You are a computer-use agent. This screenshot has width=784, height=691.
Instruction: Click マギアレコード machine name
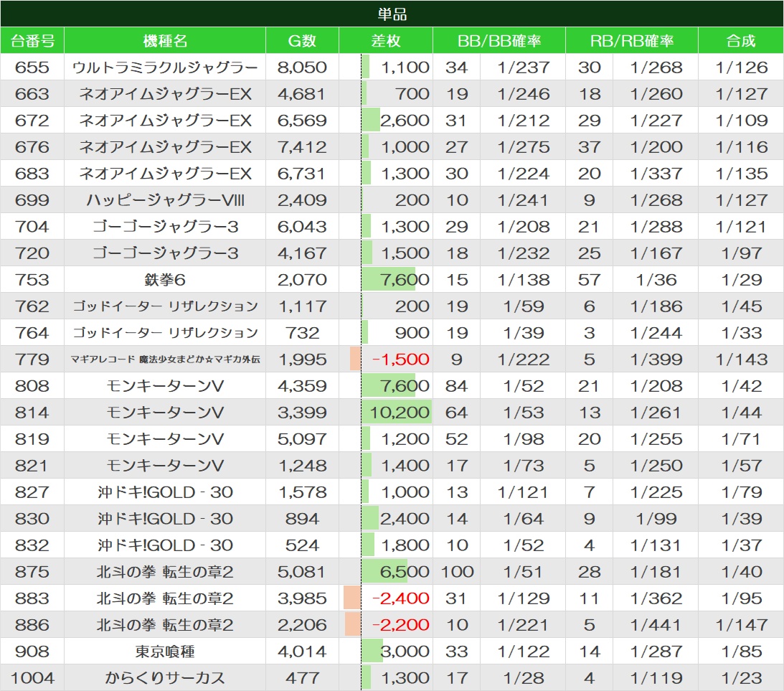pos(165,359)
